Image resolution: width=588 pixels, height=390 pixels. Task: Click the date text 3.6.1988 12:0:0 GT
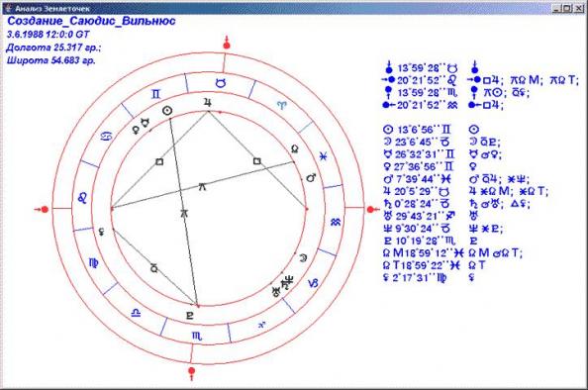point(48,35)
